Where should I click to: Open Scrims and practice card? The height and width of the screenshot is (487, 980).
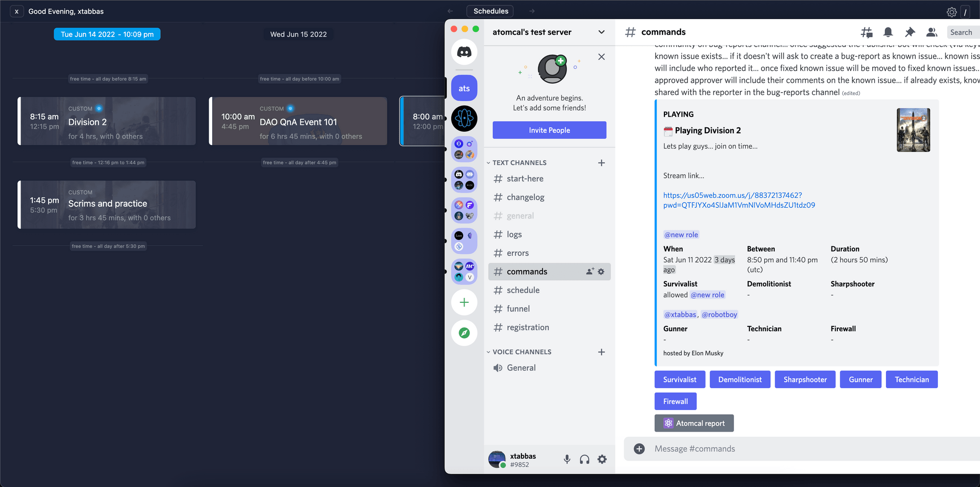pyautogui.click(x=107, y=205)
